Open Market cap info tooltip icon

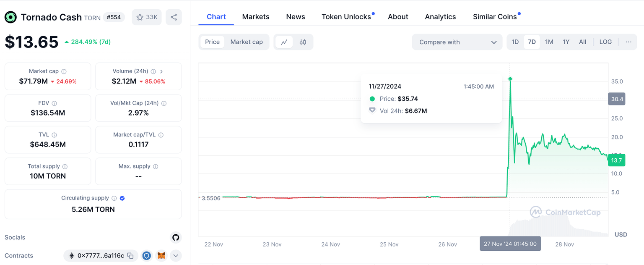[64, 71]
